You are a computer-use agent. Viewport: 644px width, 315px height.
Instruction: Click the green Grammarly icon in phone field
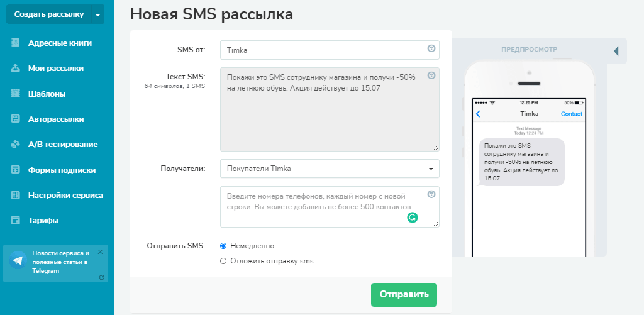pos(413,218)
